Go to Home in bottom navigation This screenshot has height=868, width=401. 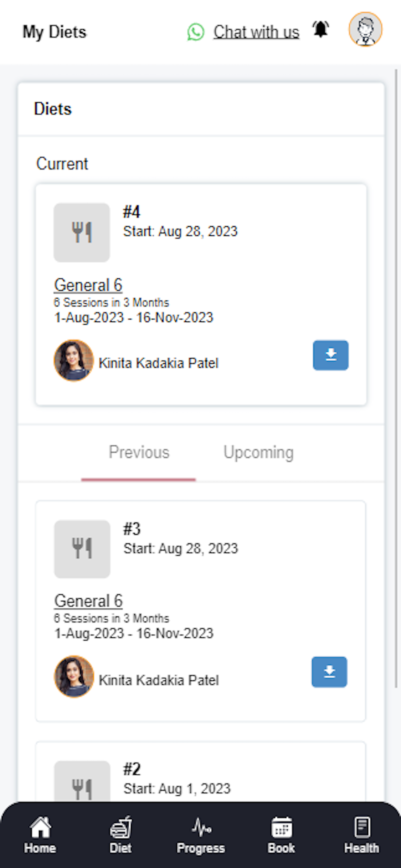40,835
